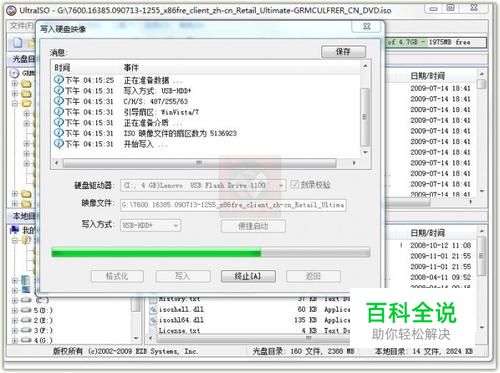
Task: Click the info icon on 引导扇区 WinVista/7 row
Action: (x=59, y=112)
